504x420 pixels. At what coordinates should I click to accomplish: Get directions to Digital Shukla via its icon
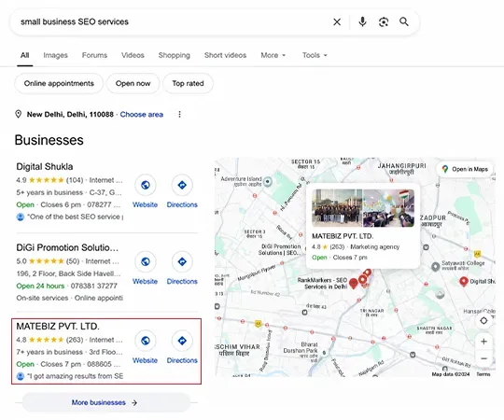point(182,185)
